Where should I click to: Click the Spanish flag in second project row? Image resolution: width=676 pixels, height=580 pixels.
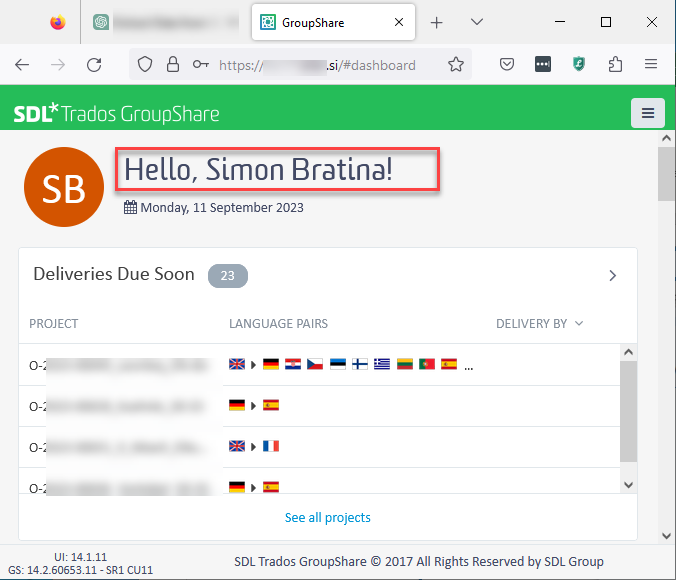(271, 405)
